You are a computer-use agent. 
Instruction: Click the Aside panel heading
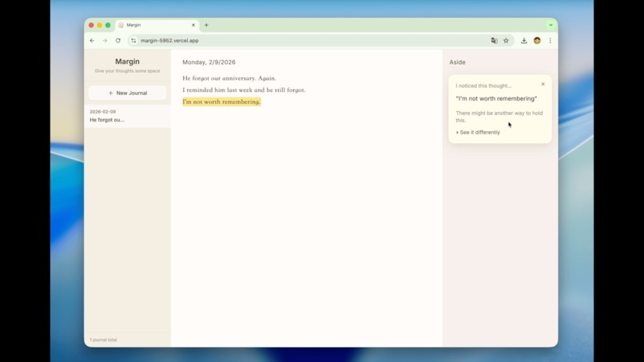[x=457, y=62]
